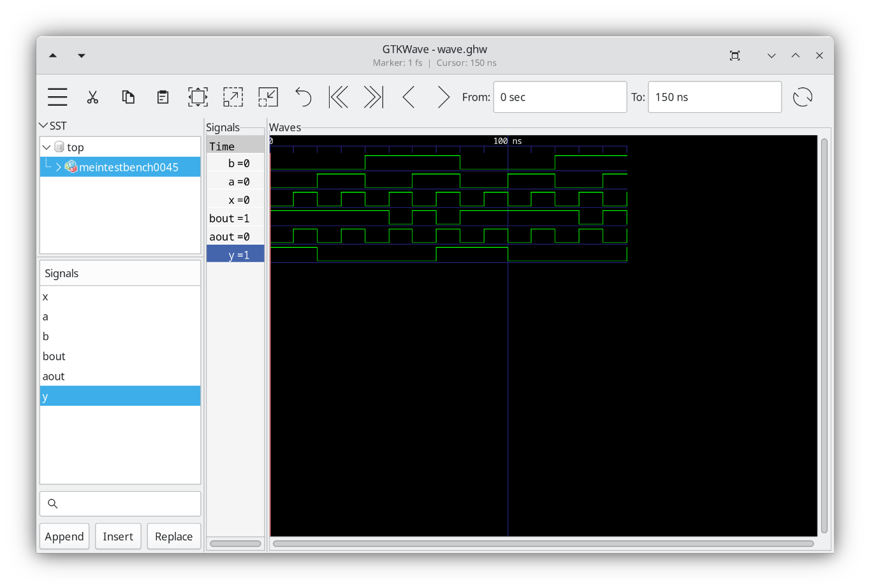Activate the Zoom Full icon
The height and width of the screenshot is (588, 869).
point(233,97)
